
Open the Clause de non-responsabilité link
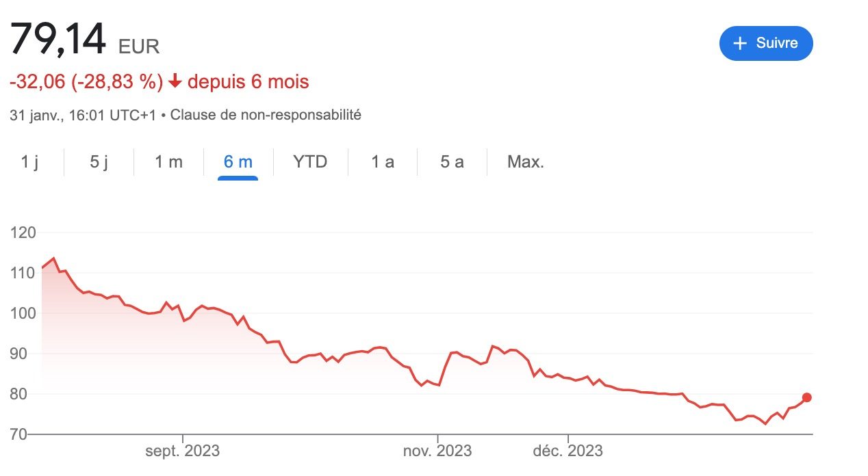pos(266,115)
